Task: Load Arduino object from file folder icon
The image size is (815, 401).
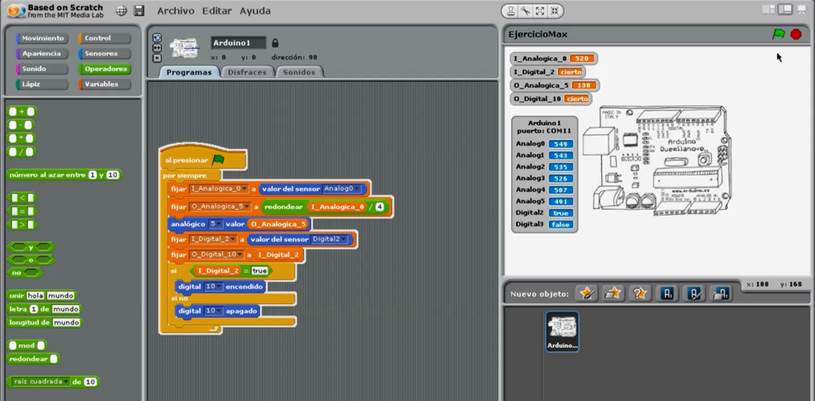Action: (x=721, y=294)
